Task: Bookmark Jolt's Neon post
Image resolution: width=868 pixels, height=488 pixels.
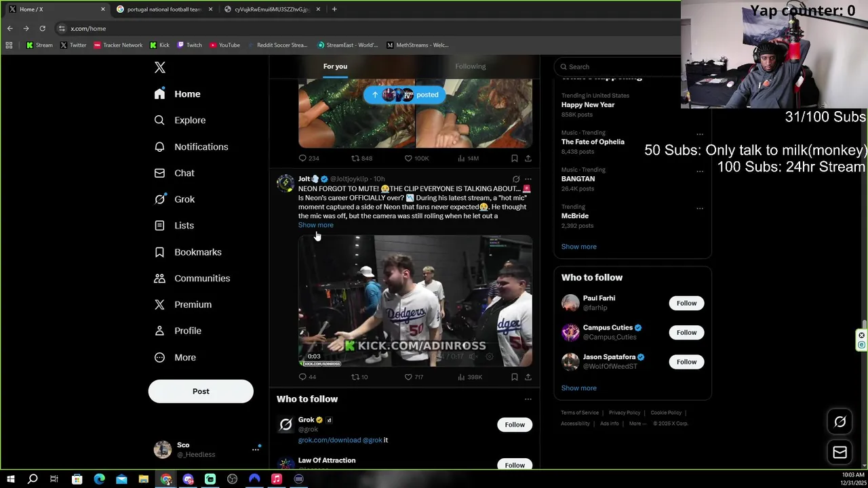Action: (x=514, y=377)
